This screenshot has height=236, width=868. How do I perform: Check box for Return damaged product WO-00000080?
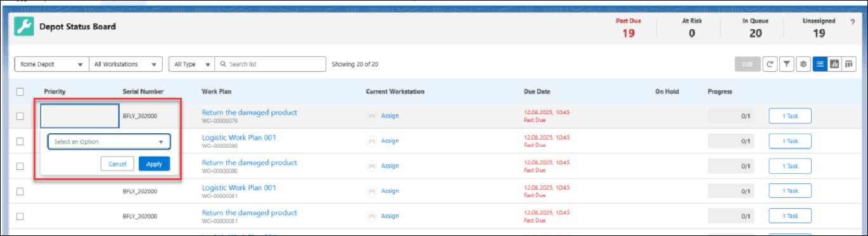[20, 166]
